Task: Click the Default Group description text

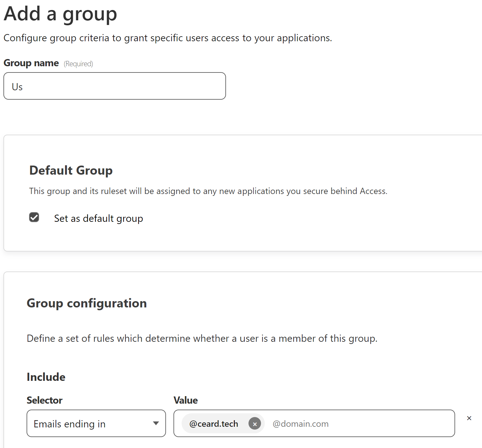Action: coord(208,191)
